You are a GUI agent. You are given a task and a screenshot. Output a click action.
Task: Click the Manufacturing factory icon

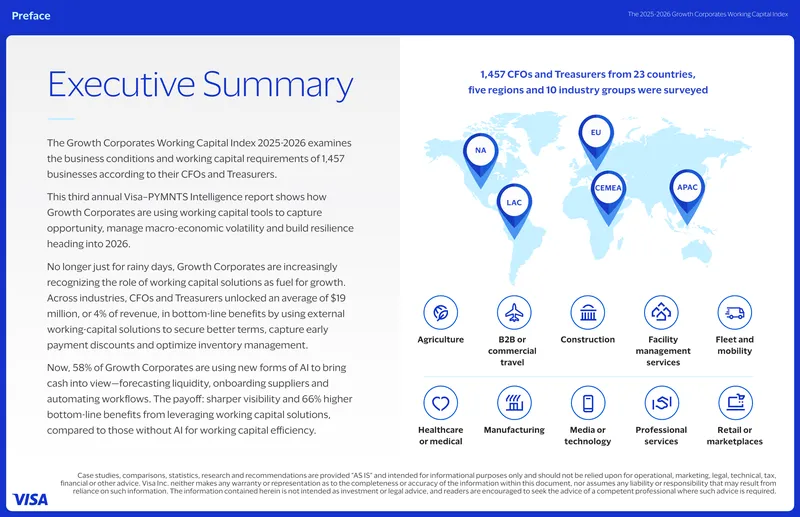(x=514, y=403)
